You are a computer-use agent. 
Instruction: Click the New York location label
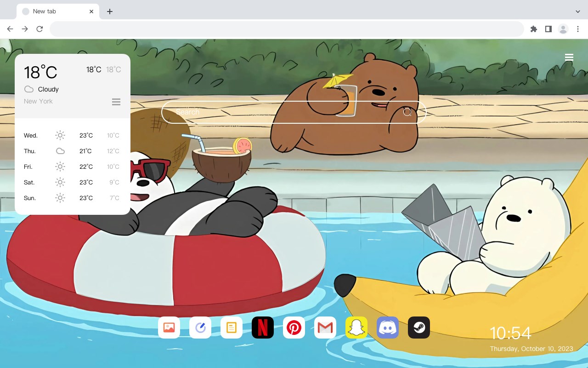point(38,101)
